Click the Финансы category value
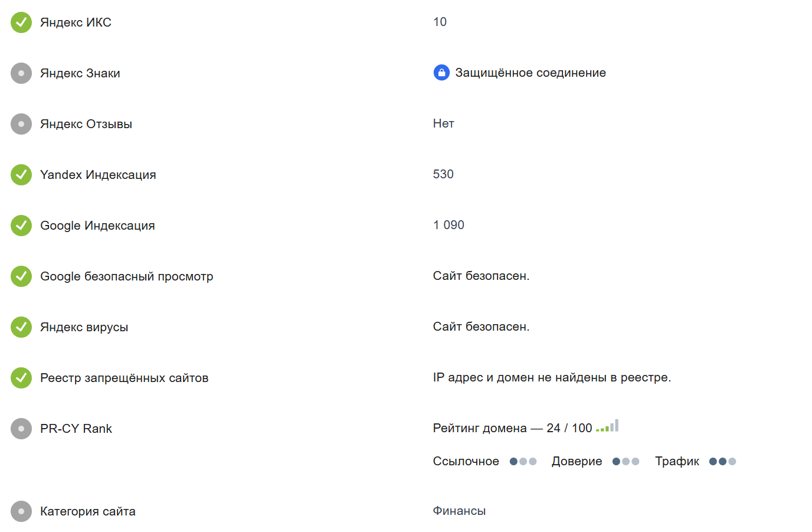 [x=459, y=511]
